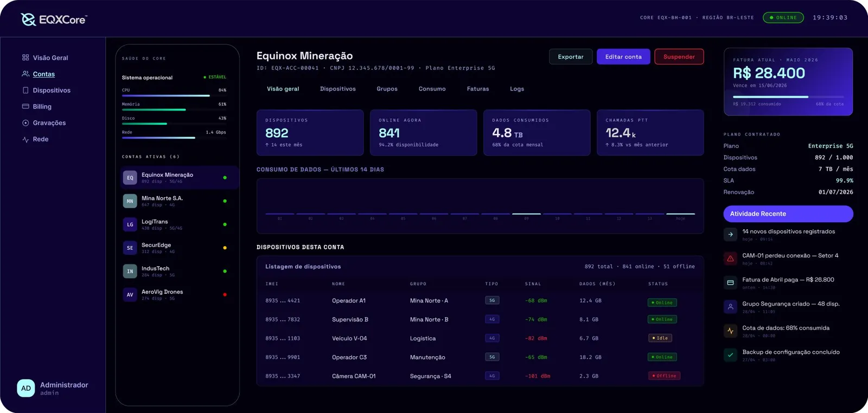
Task: Click the Chamadas PTT 12.4k card
Action: tap(650, 133)
